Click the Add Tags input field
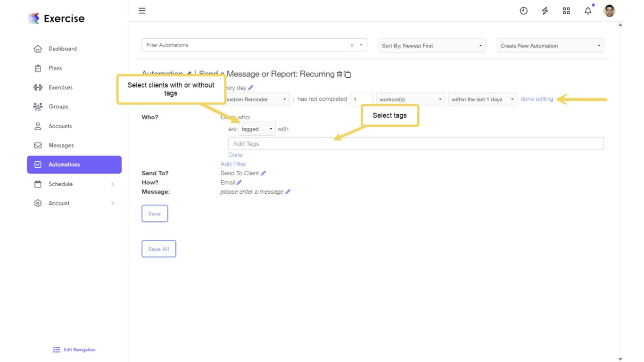Image resolution: width=644 pixels, height=362 pixels. 416,144
